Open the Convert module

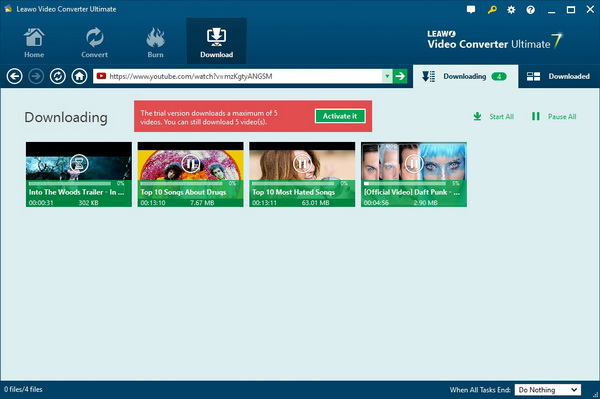tap(94, 42)
